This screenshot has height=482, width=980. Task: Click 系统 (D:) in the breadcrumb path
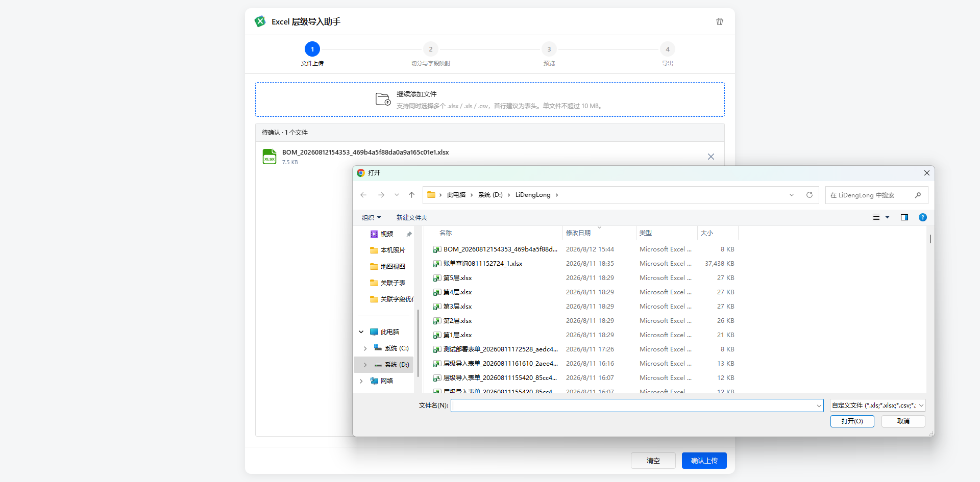pos(491,195)
